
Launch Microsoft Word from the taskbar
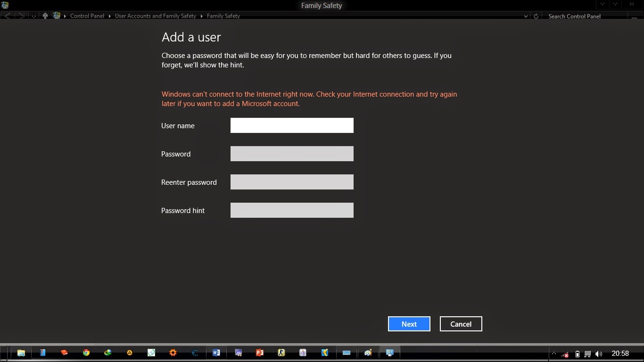[216, 353]
